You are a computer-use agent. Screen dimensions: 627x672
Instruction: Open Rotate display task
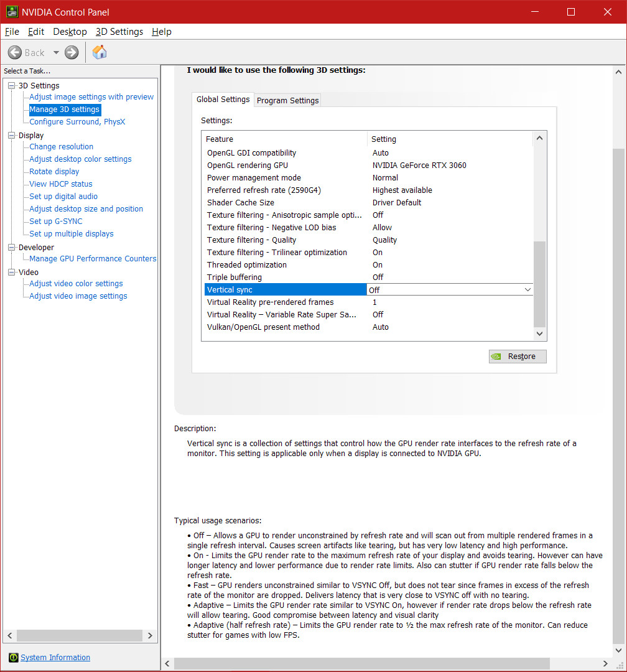pyautogui.click(x=54, y=172)
